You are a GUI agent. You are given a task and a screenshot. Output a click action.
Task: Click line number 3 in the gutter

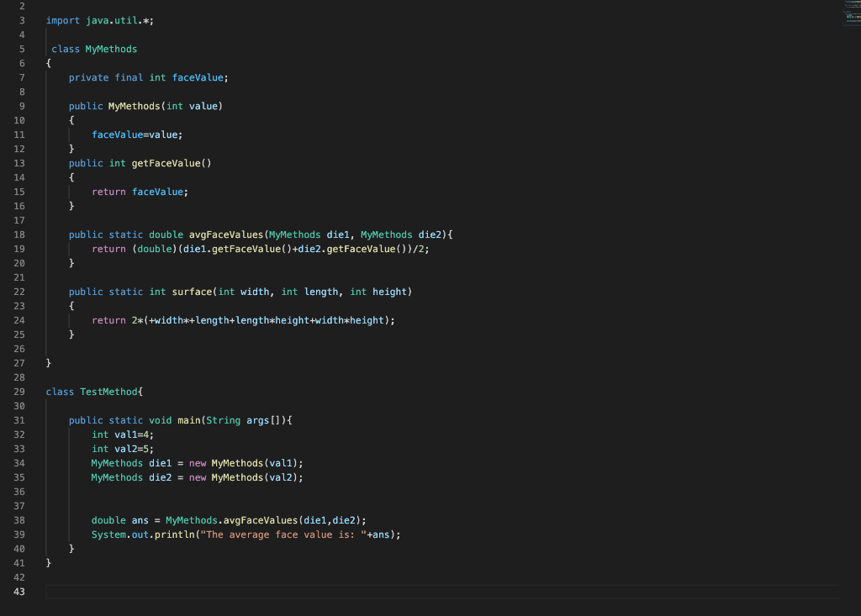[x=21, y=20]
